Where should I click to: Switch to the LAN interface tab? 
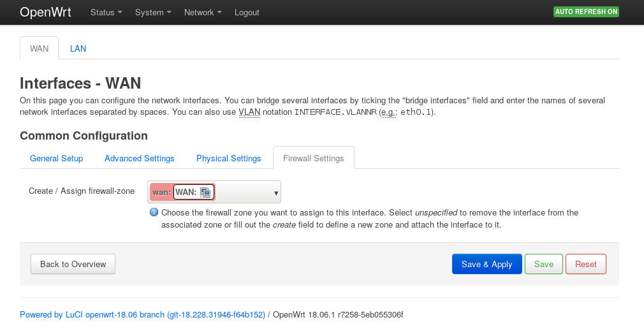click(x=78, y=48)
